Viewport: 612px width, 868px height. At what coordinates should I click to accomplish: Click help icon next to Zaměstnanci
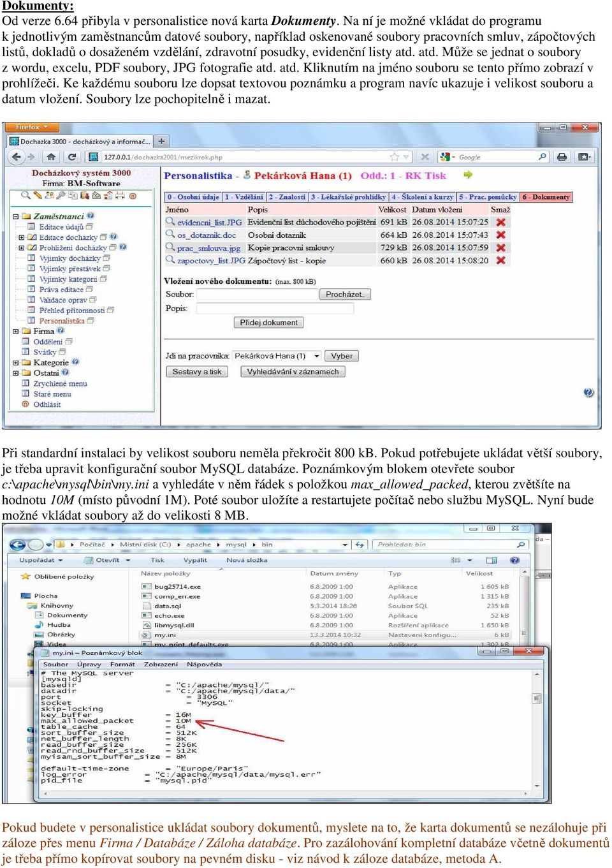tap(91, 216)
